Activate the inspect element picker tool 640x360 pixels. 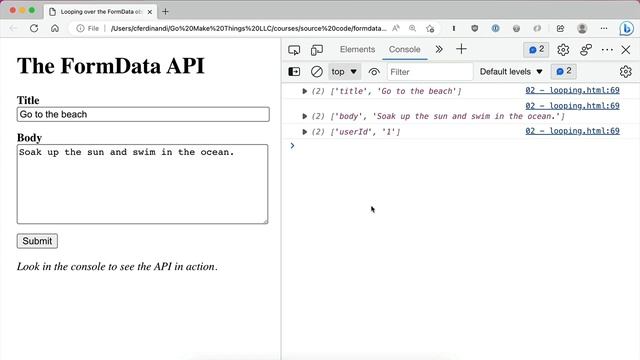(x=294, y=50)
